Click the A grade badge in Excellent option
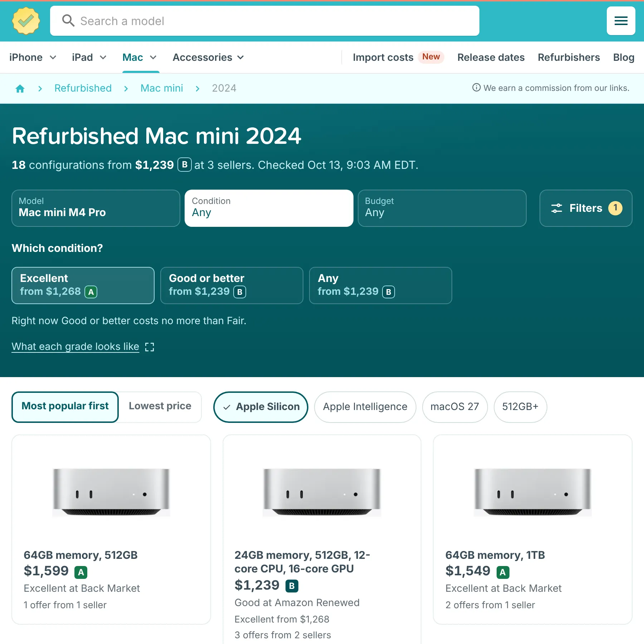The width and height of the screenshot is (644, 644). click(x=91, y=292)
